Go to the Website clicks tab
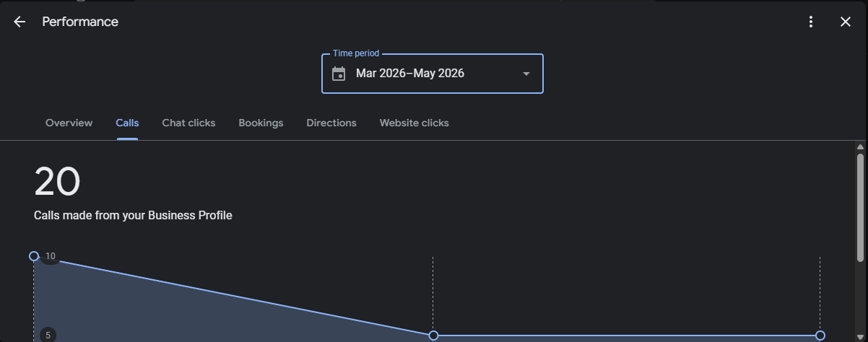This screenshot has width=868, height=342. [414, 123]
